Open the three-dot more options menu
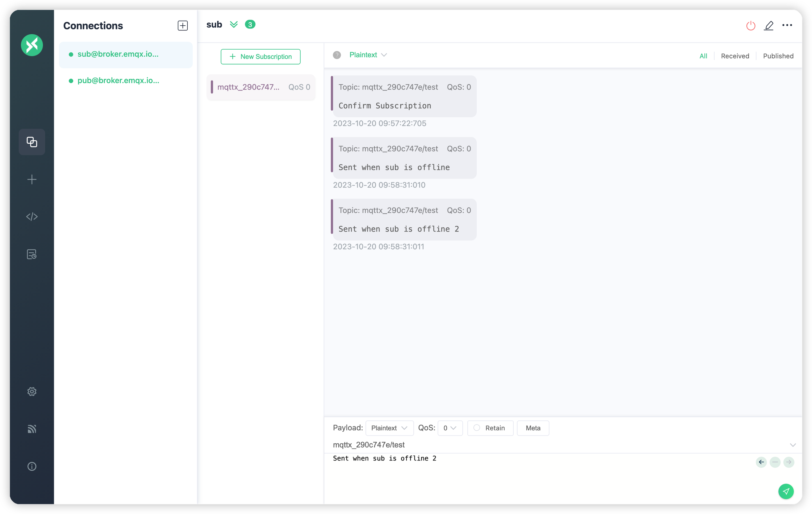Viewport: 812px width, 514px height. 787,25
